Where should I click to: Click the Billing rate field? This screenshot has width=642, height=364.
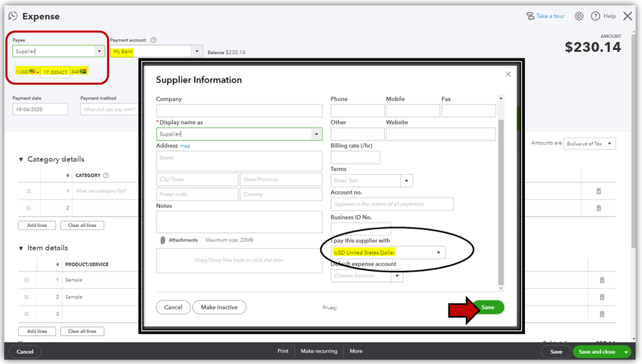point(355,157)
